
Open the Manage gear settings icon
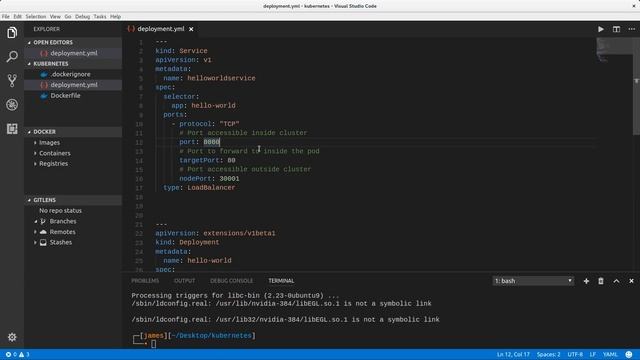pos(12,337)
